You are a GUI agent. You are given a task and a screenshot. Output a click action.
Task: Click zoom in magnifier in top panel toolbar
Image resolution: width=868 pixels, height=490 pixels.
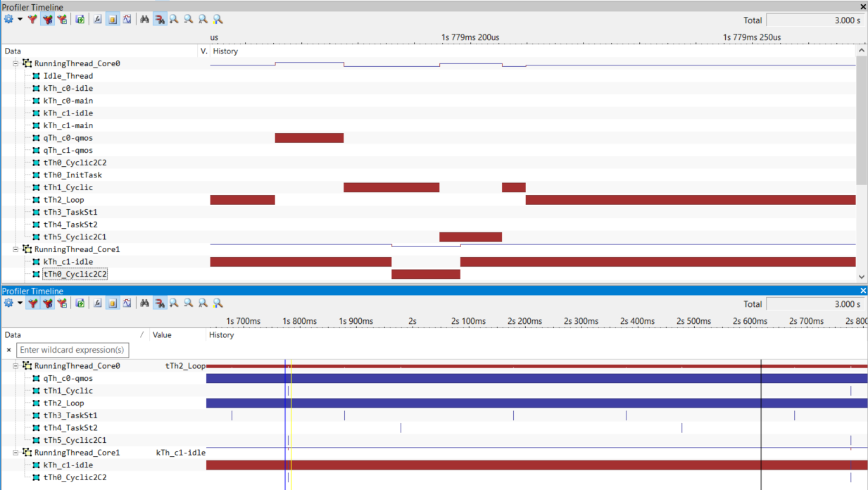pos(174,20)
